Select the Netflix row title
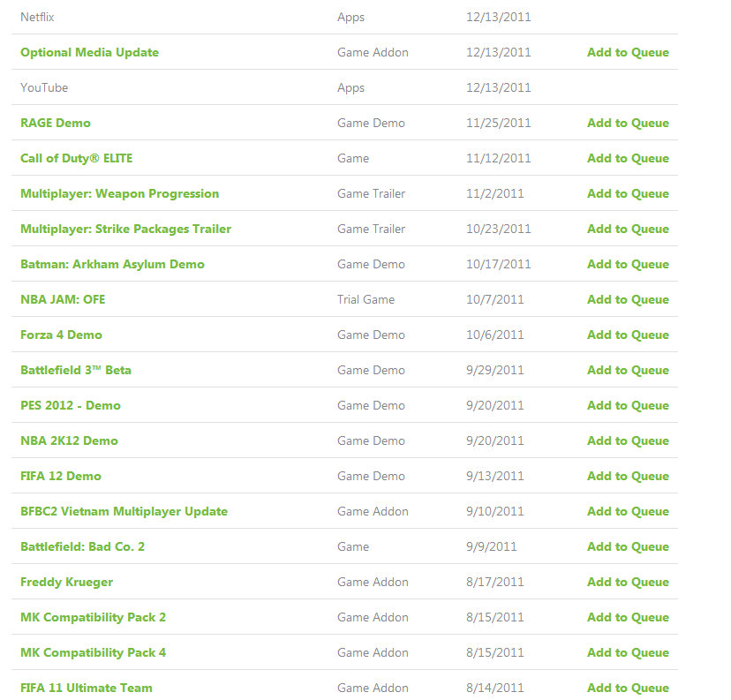Screen dimensions: 731x700 (x=37, y=18)
